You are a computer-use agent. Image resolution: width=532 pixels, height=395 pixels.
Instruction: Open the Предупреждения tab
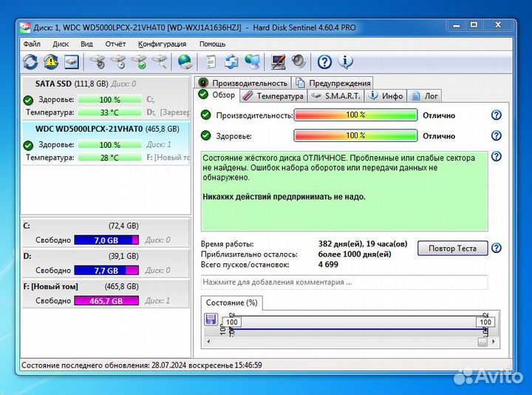point(333,83)
